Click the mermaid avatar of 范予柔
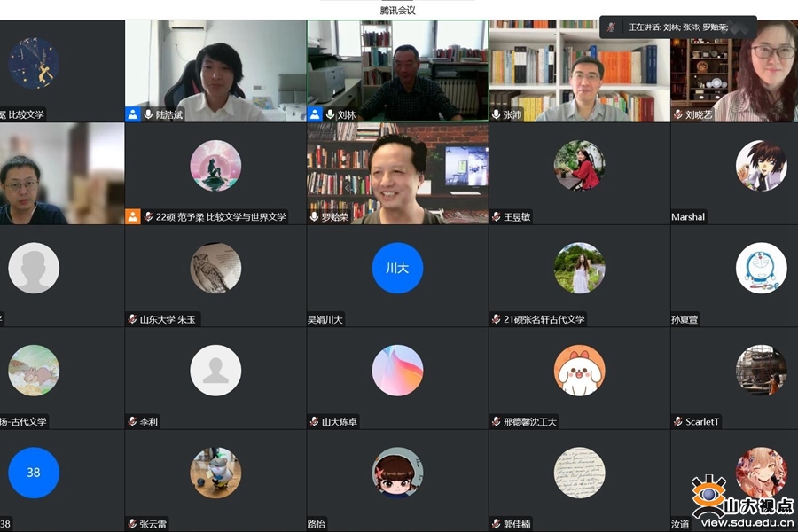798x532 pixels. point(215,166)
